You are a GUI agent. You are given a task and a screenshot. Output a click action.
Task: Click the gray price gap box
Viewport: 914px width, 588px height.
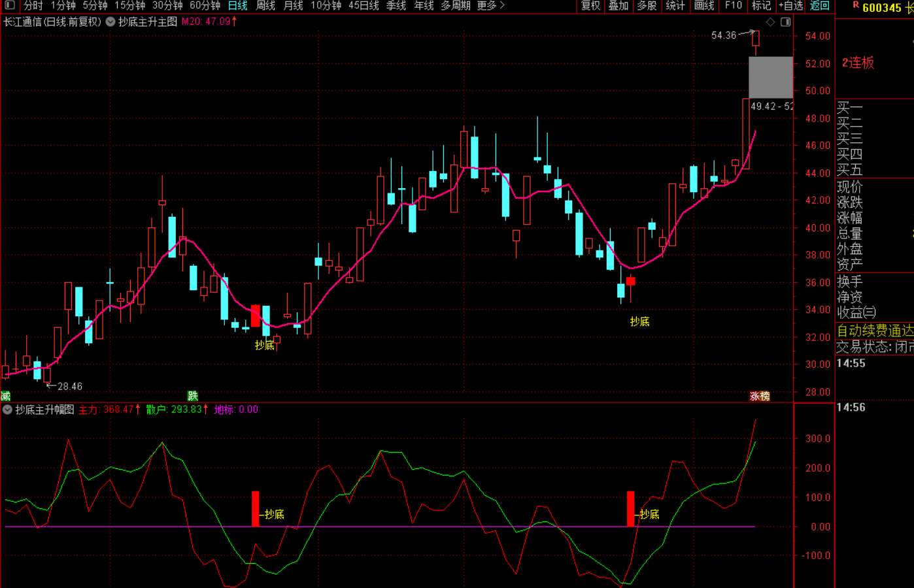770,77
